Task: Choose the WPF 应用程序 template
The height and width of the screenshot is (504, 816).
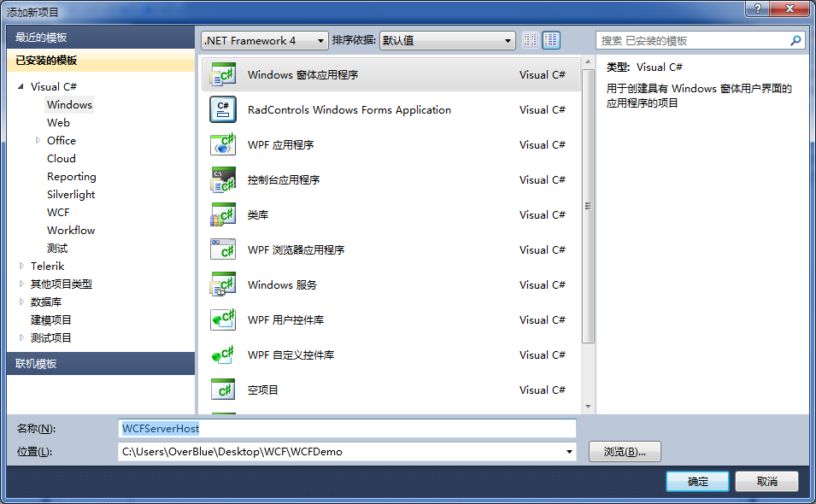Action: (x=291, y=144)
